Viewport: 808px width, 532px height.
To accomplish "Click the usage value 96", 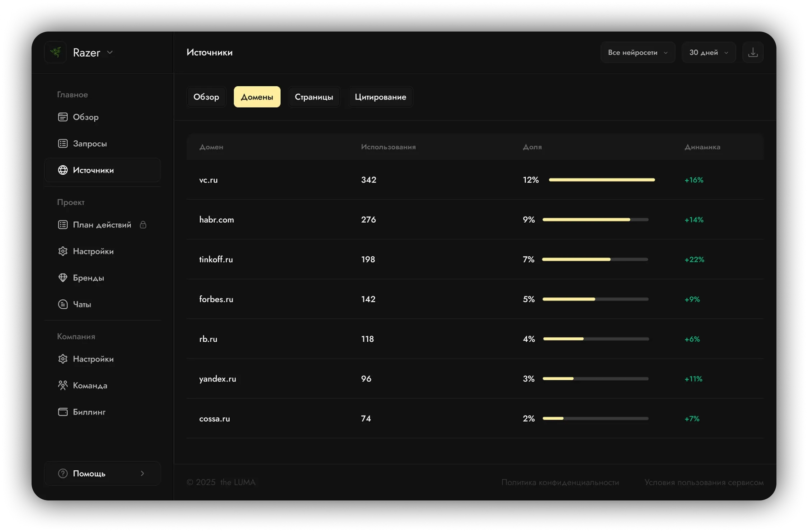I will point(366,379).
